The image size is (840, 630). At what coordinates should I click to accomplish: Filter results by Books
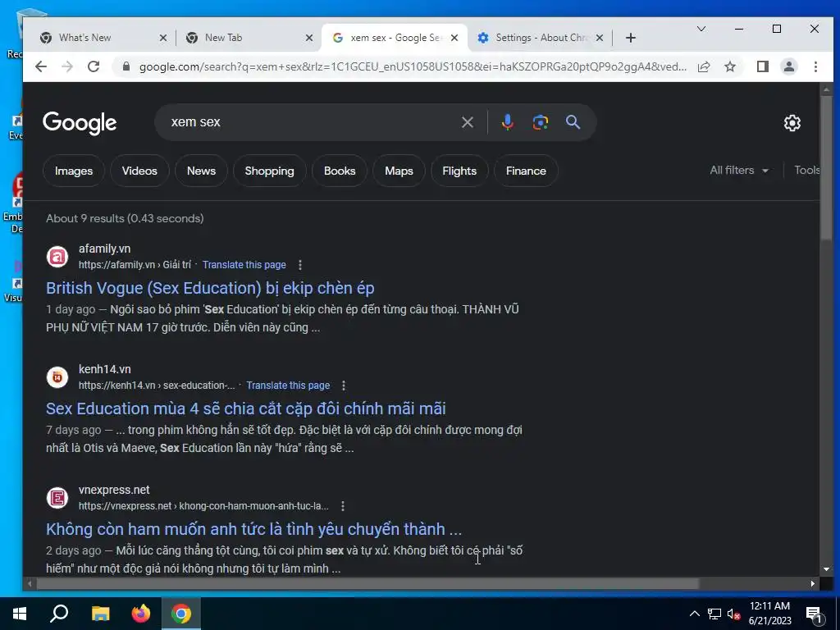pos(340,171)
